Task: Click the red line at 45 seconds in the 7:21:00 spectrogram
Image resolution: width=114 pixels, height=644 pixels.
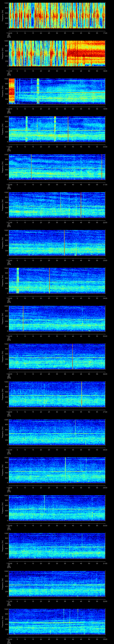Action: 81,205
